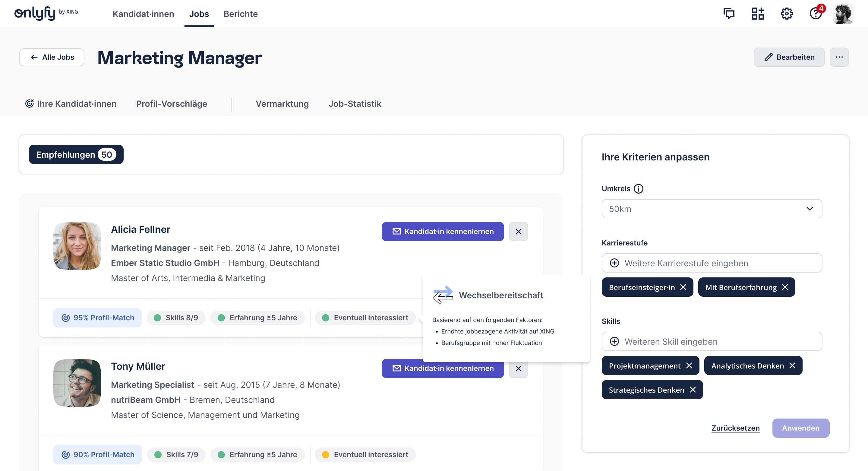Image resolution: width=868 pixels, height=471 pixels.
Task: Open the messages chat icon
Action: [729, 14]
